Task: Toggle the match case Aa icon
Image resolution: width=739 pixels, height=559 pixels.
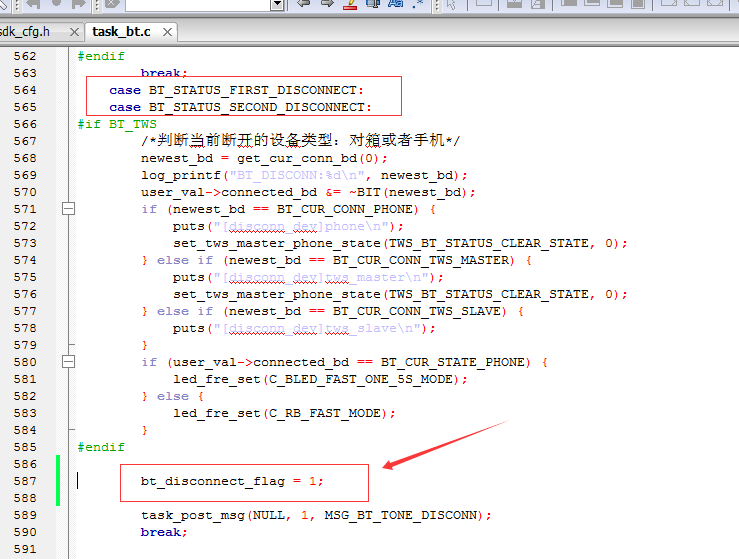Action: click(x=395, y=4)
